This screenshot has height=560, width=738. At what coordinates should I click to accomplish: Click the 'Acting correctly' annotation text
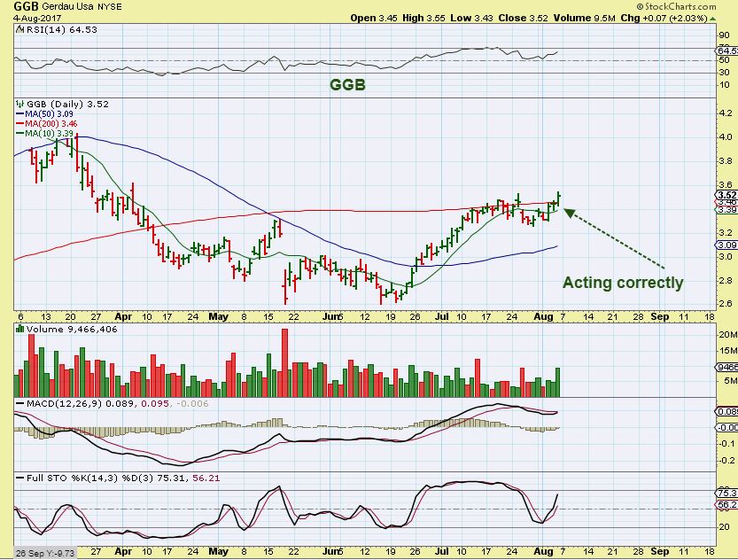click(x=623, y=283)
